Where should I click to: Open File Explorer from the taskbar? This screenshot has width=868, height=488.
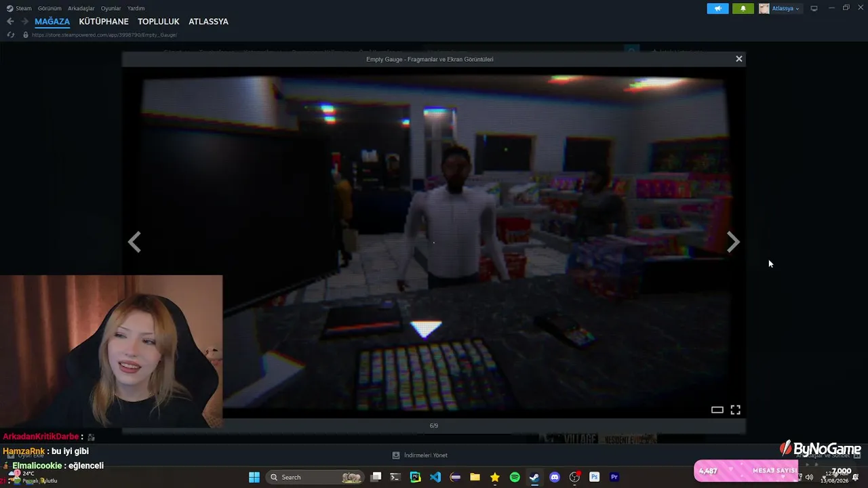click(x=475, y=477)
